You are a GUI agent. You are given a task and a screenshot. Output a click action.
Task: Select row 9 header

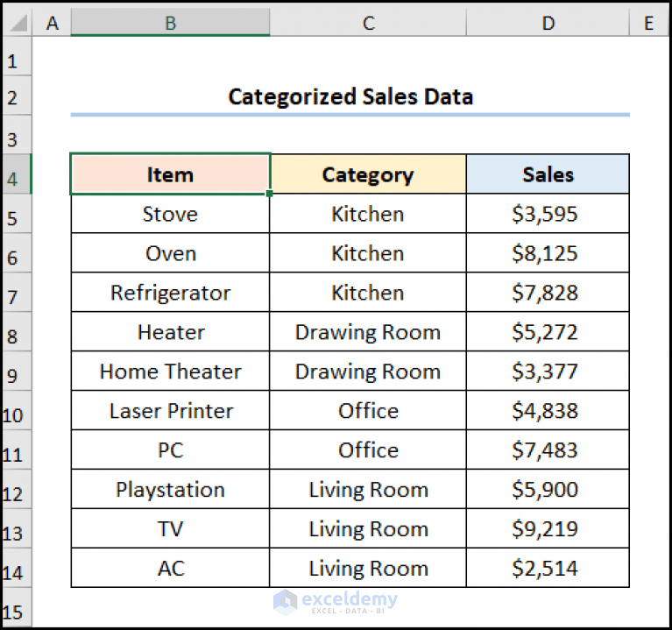(x=17, y=372)
